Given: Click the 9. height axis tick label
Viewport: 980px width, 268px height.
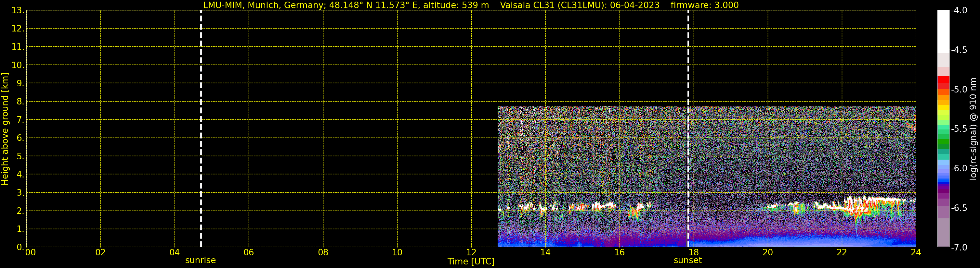Looking at the screenshot, I should coord(20,83).
